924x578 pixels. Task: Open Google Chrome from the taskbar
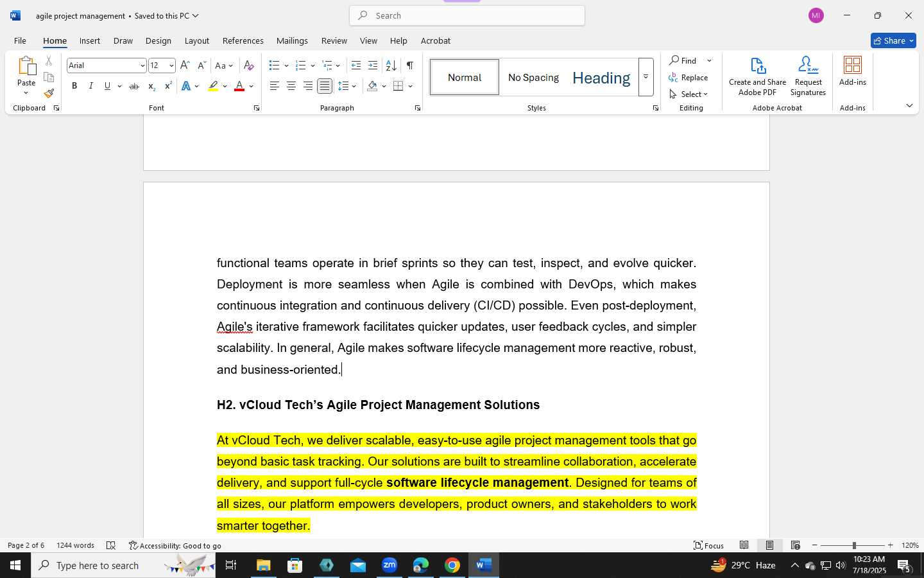click(x=452, y=565)
